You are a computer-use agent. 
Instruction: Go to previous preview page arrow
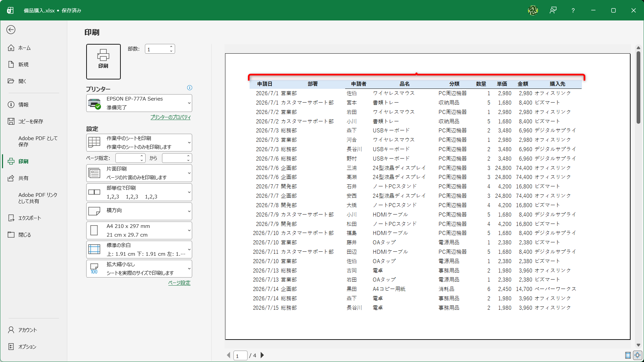tap(229, 355)
